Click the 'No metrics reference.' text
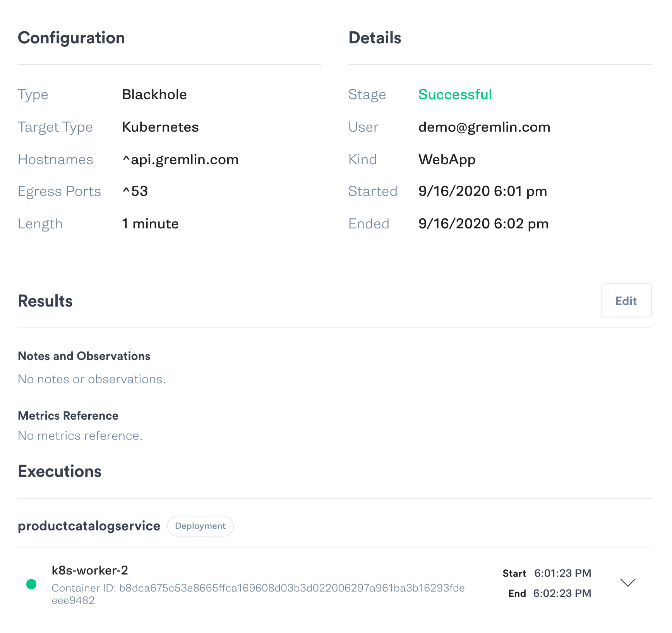 click(80, 436)
